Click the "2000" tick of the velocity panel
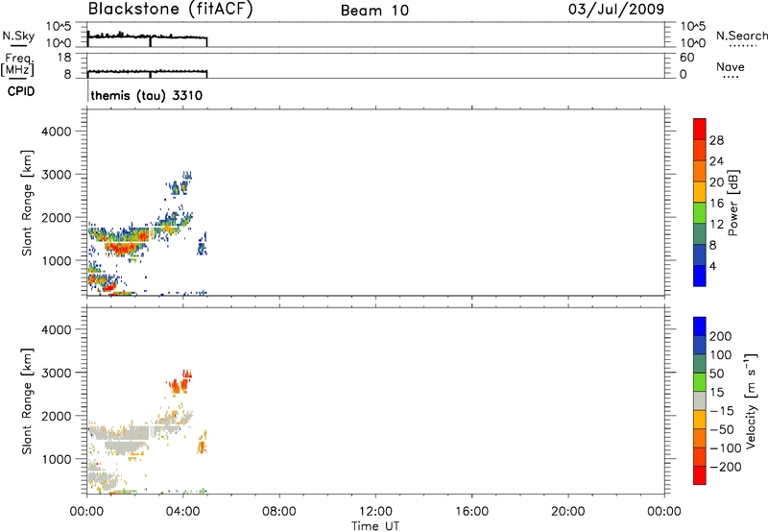This screenshot has width=768, height=532. (56, 416)
